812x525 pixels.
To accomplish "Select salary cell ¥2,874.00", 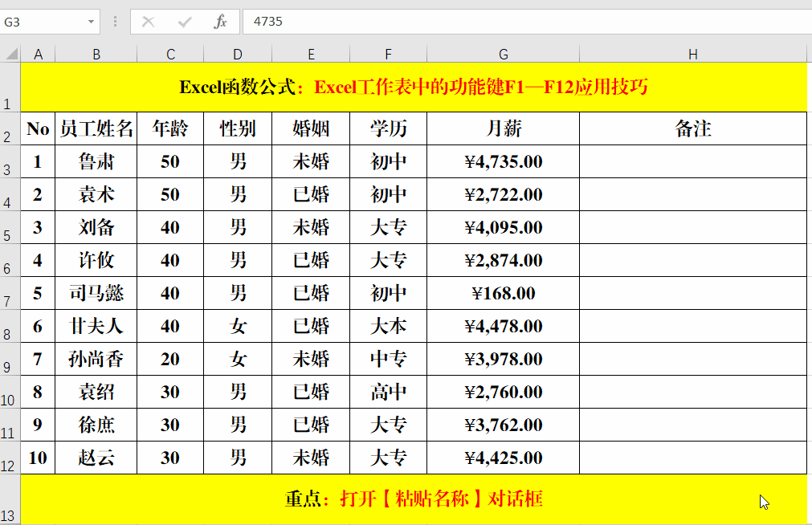I will [504, 260].
